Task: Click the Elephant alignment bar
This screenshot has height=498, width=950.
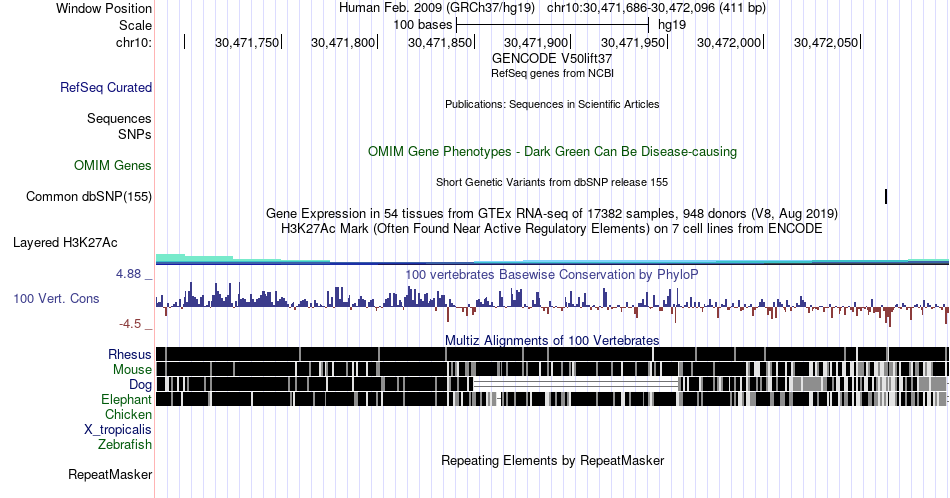Action: coord(552,399)
